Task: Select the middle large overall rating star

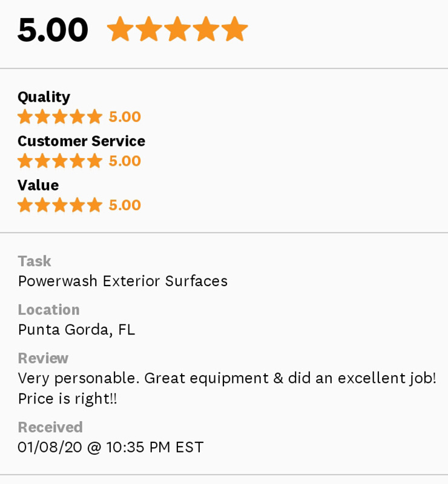Action: click(177, 29)
